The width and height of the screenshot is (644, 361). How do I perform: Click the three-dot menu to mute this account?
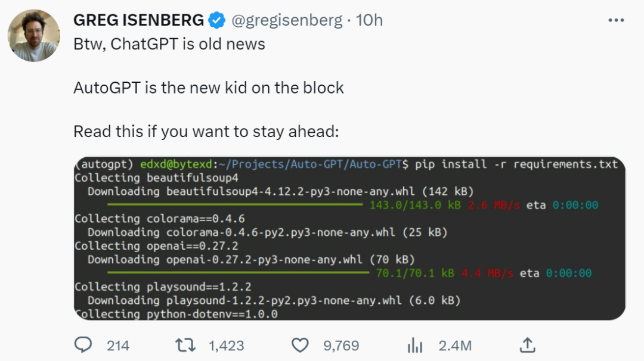[x=615, y=19]
